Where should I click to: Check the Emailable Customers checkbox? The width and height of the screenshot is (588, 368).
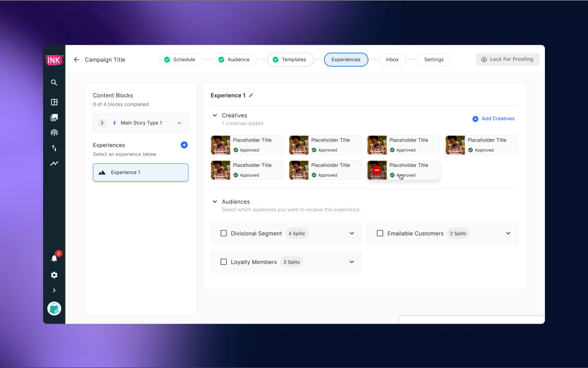380,233
